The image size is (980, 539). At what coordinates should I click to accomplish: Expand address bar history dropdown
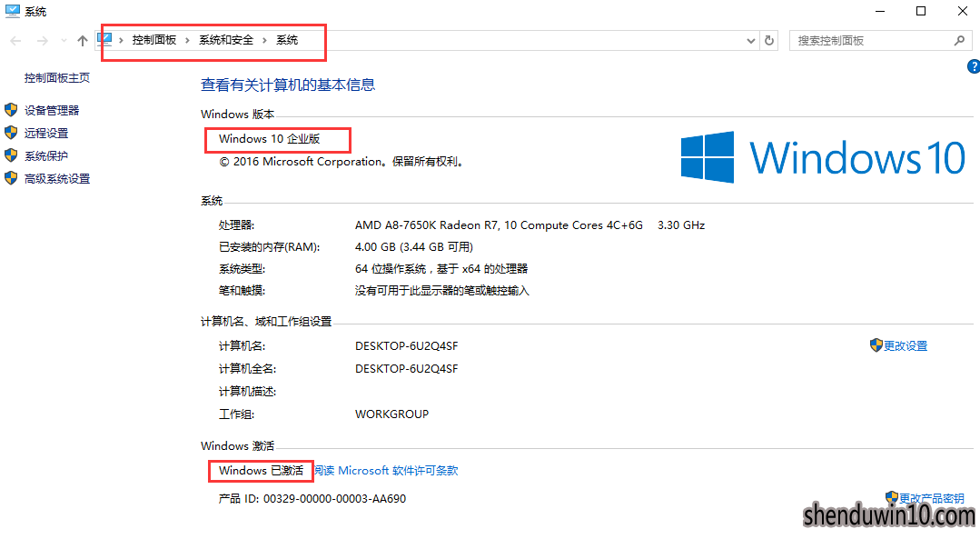[750, 41]
